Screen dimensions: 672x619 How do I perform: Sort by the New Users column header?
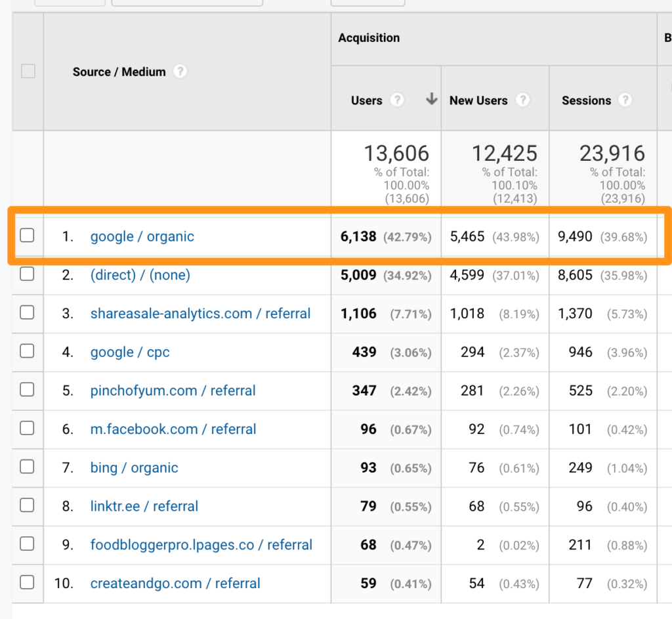pos(478,100)
